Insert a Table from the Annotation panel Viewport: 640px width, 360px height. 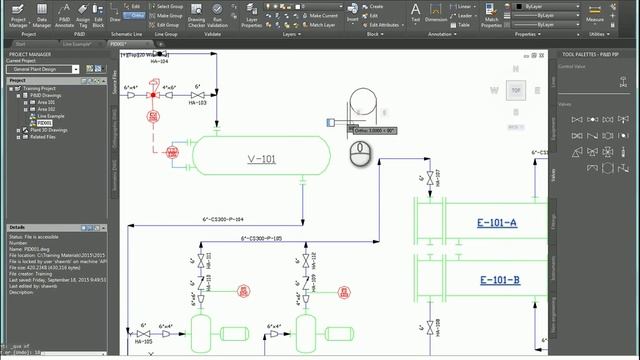tap(460, 25)
